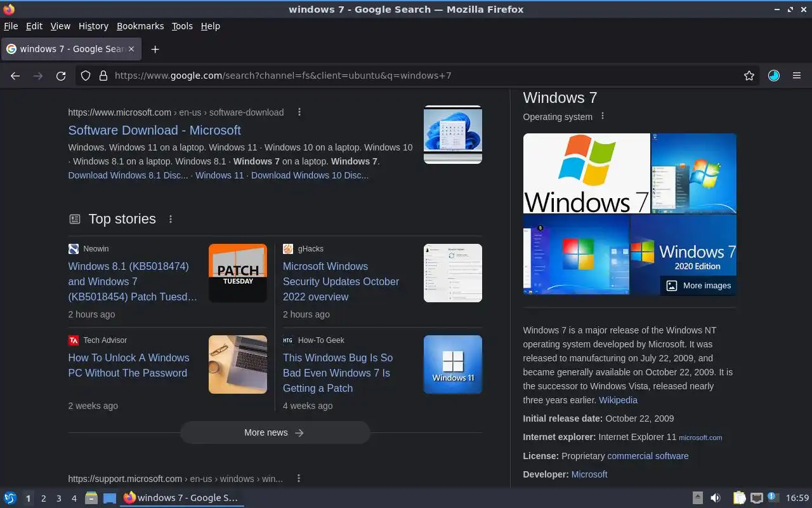Switch to workspace 4 in the taskbar
Image resolution: width=812 pixels, height=508 pixels.
pyautogui.click(x=74, y=498)
